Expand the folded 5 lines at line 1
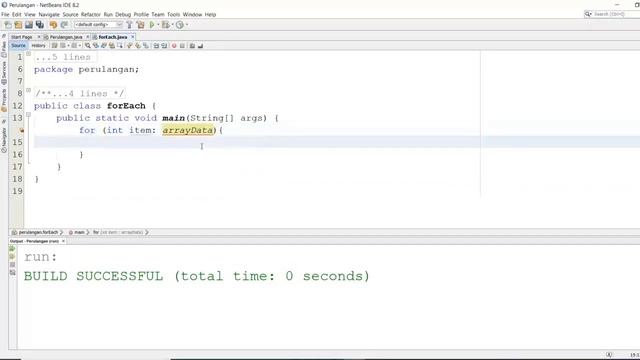 pyautogui.click(x=28, y=53)
